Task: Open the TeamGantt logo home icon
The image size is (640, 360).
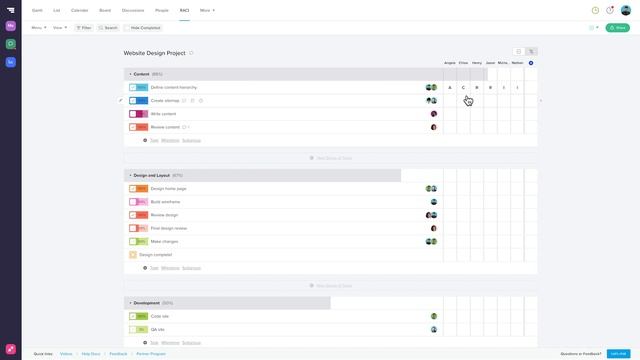Action: tap(11, 10)
